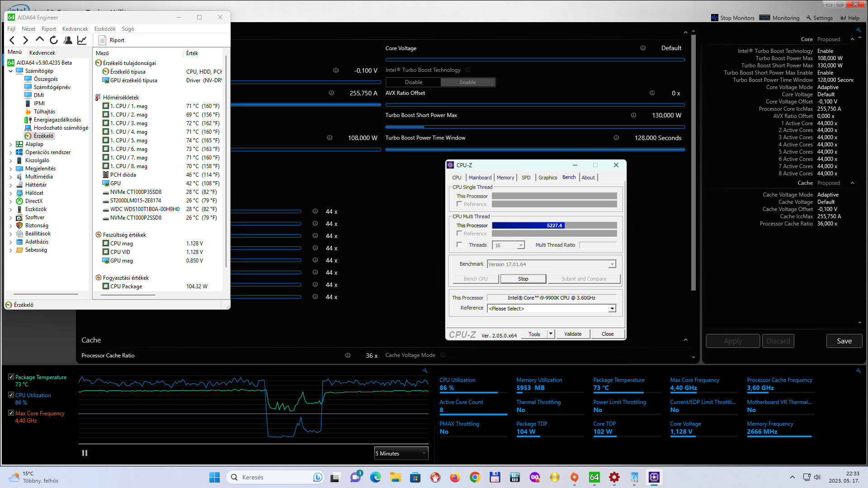Click the AIDA64 user profile toolbar icon
The image size is (868, 488).
68,40
